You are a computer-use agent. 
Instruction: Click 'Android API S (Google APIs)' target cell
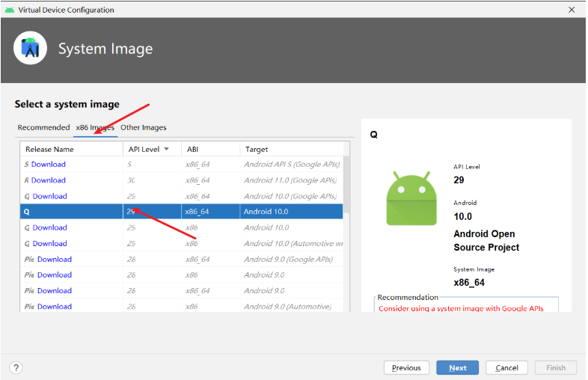point(292,165)
